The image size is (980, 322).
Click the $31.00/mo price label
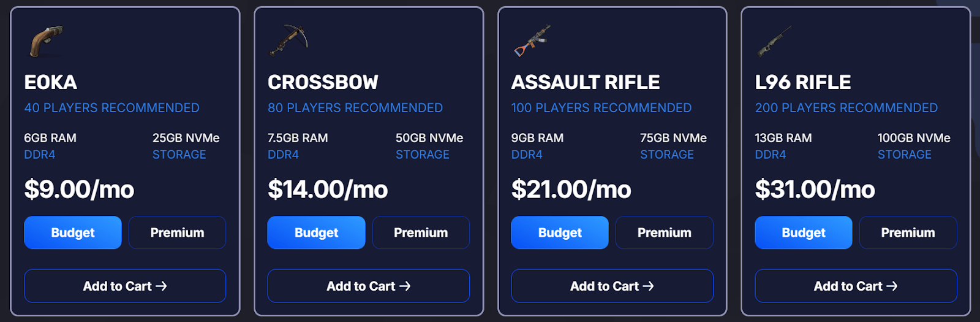815,190
